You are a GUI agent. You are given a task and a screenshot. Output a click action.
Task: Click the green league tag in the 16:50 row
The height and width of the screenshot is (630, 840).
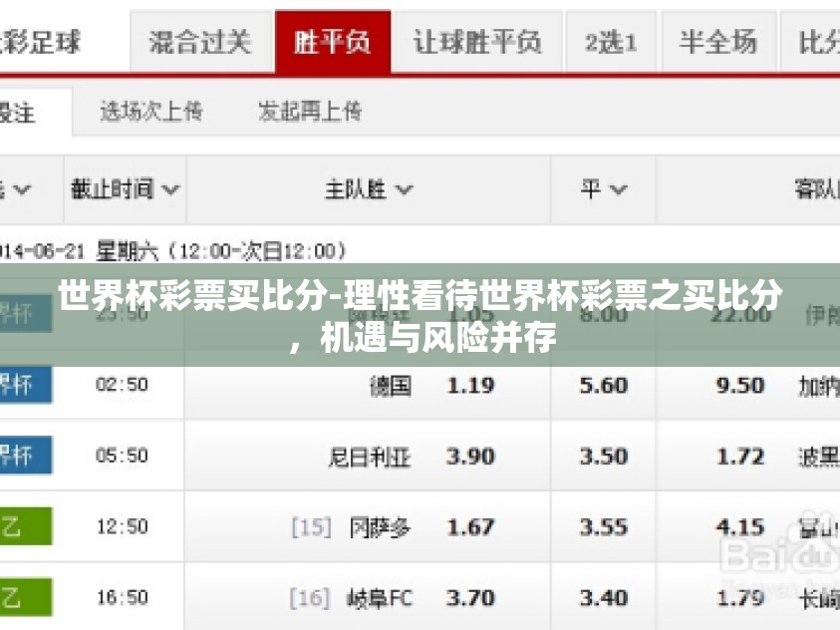click(x=25, y=597)
